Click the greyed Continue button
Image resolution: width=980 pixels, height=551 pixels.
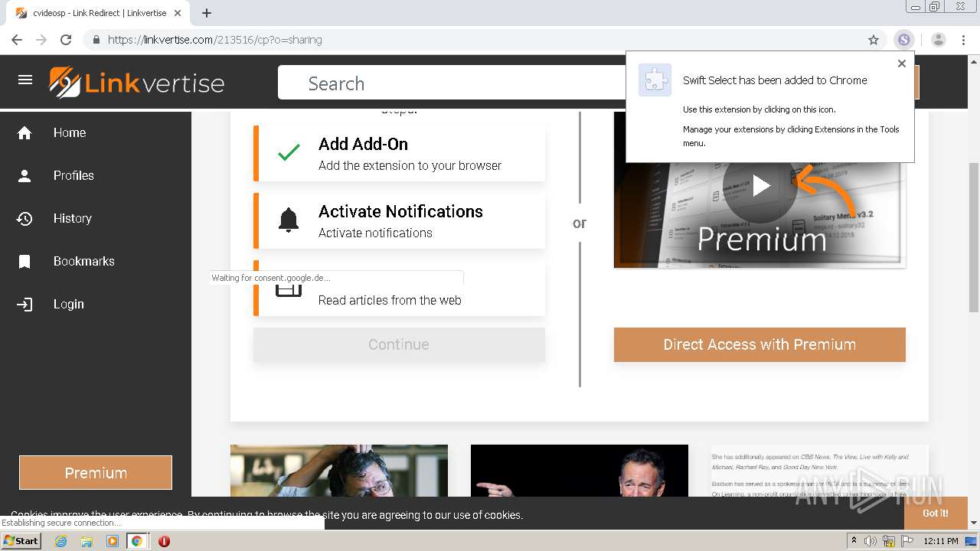(399, 344)
